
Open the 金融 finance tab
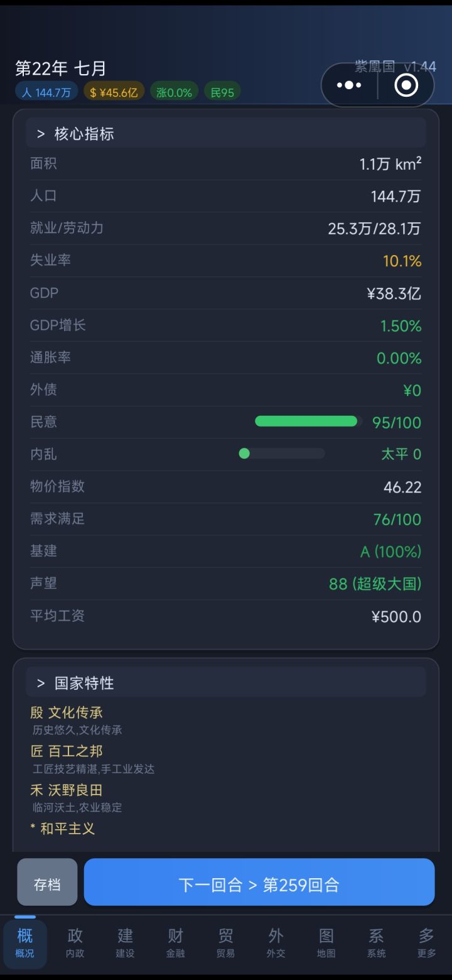[176, 942]
